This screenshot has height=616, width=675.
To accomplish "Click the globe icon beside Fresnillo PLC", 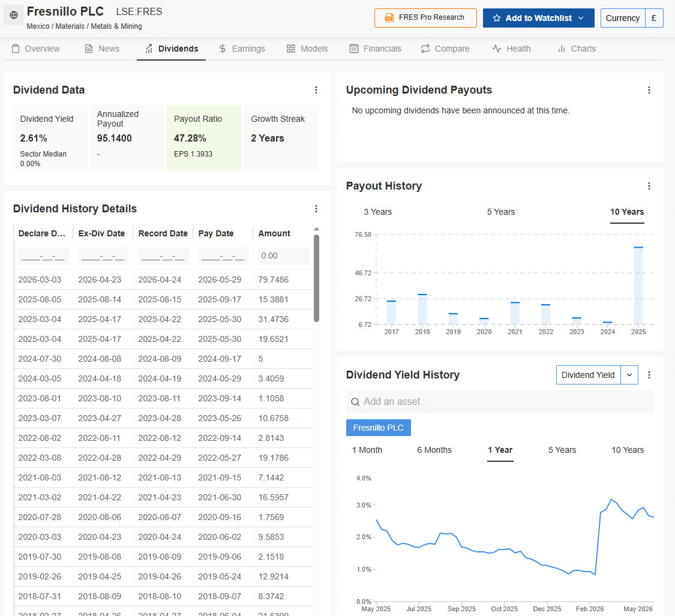I will [x=14, y=15].
